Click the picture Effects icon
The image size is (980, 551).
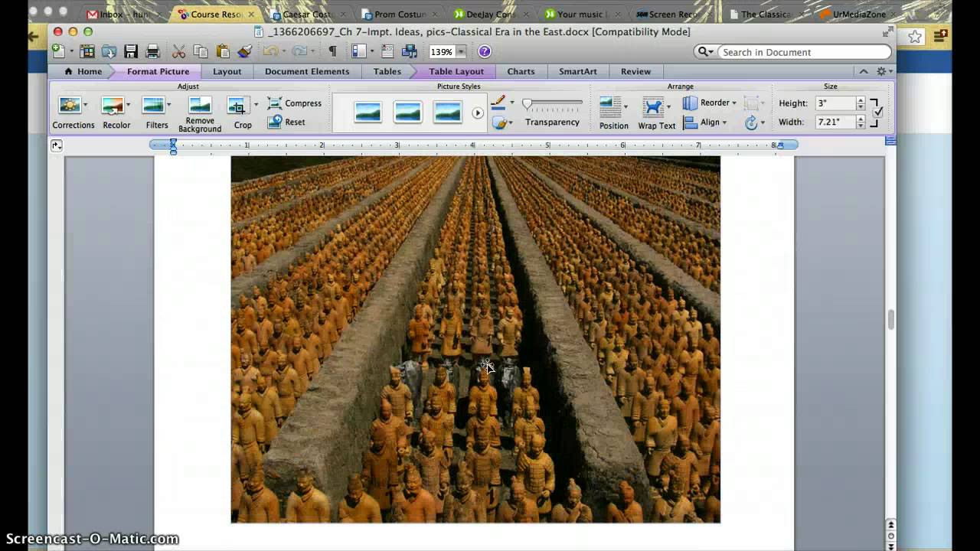coord(499,122)
